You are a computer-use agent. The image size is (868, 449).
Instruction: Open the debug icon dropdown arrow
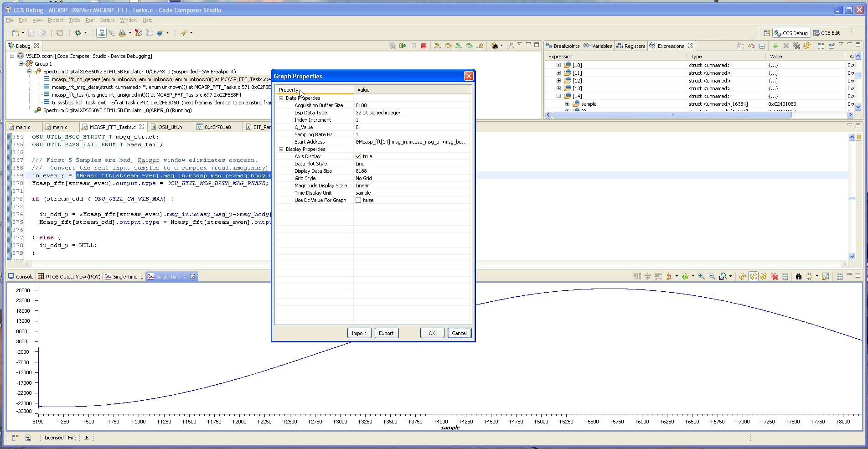click(85, 33)
